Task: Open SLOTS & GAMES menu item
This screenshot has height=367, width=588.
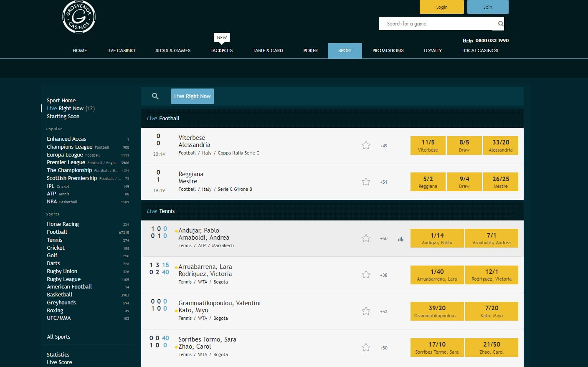Action: (x=173, y=51)
